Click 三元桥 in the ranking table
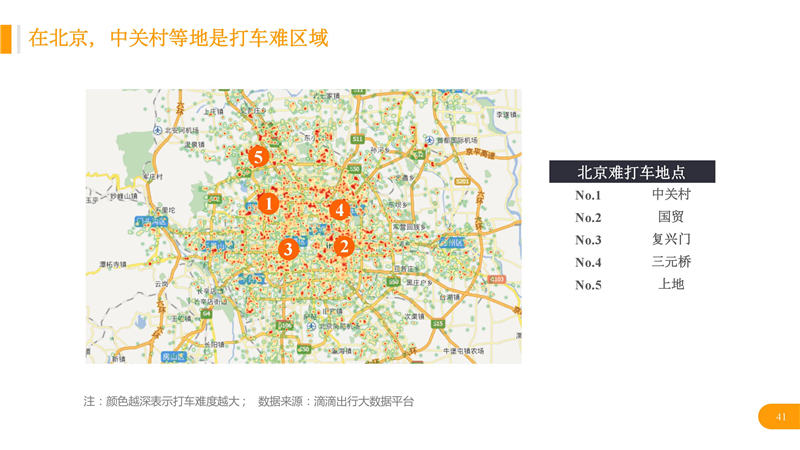 [x=671, y=262]
